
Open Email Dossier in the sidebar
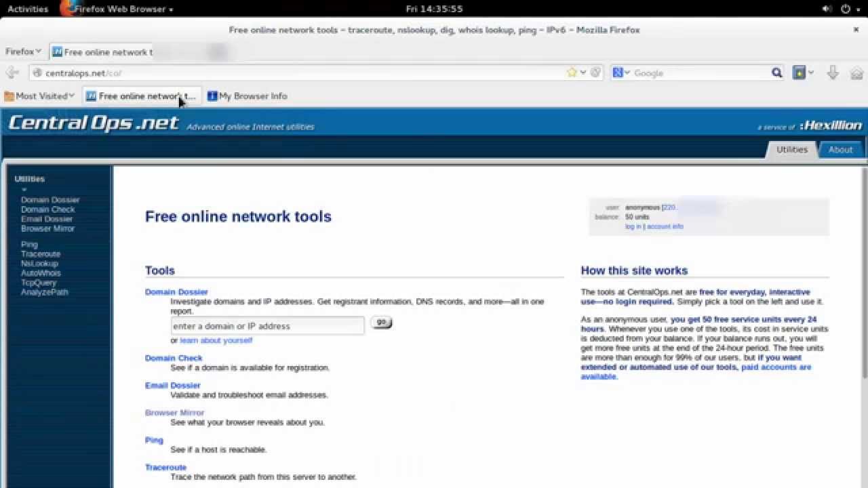coord(47,219)
